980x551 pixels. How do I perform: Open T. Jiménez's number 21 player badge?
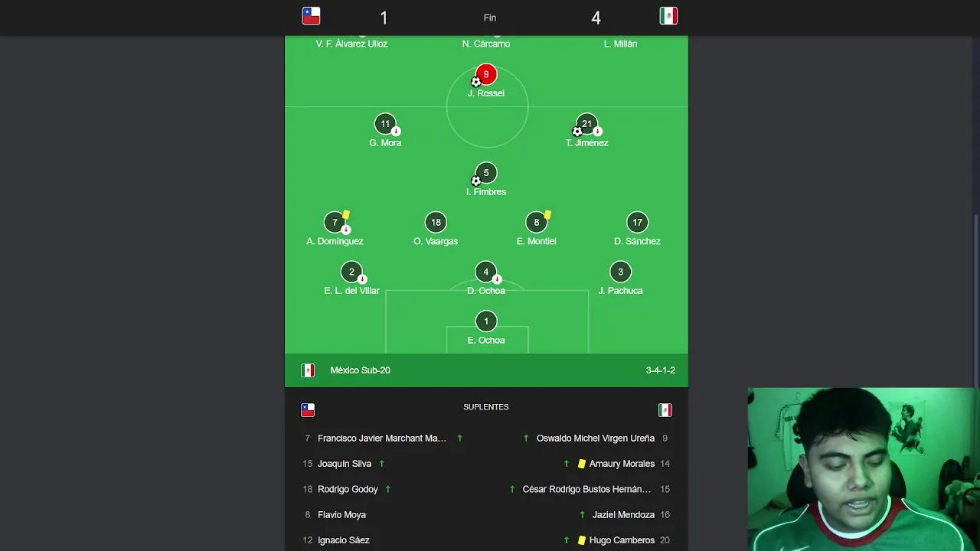(x=586, y=124)
